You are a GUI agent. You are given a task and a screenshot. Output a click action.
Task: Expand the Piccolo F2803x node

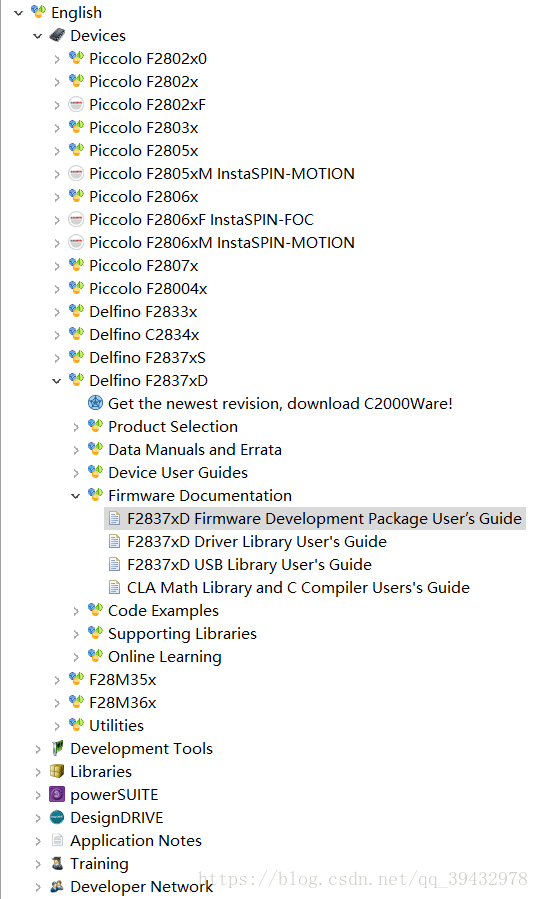57,128
